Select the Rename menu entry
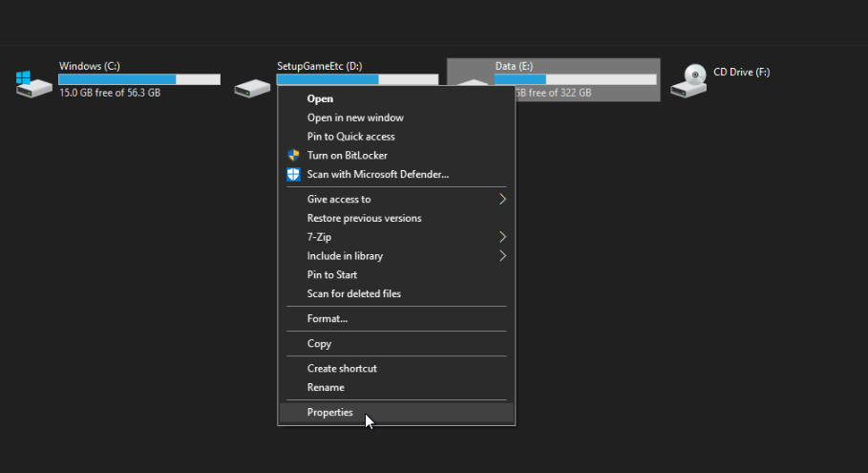 click(x=326, y=388)
